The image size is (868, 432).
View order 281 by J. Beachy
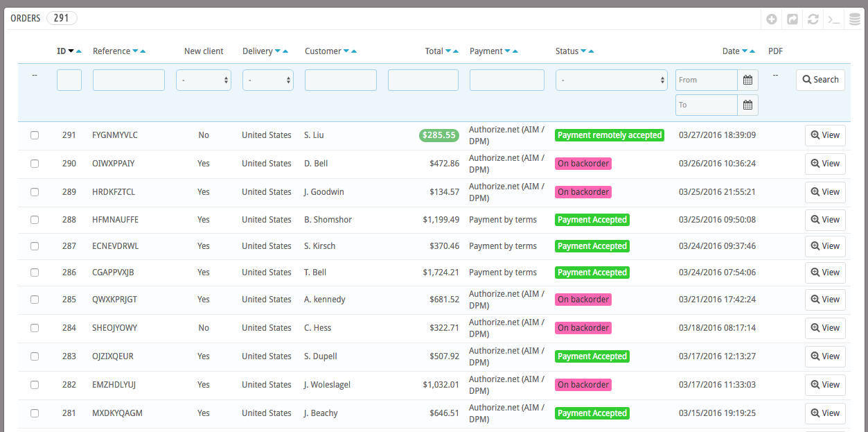[825, 413]
